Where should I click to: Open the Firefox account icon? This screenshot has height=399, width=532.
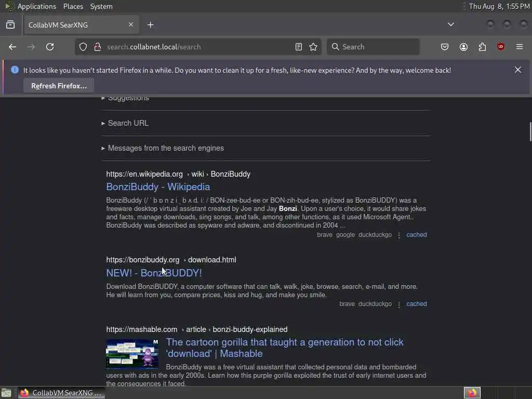click(463, 47)
